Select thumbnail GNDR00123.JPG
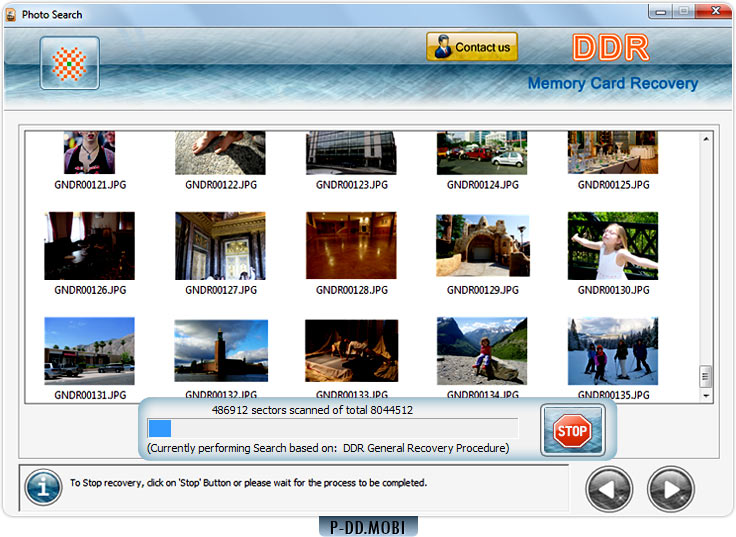 coord(351,153)
